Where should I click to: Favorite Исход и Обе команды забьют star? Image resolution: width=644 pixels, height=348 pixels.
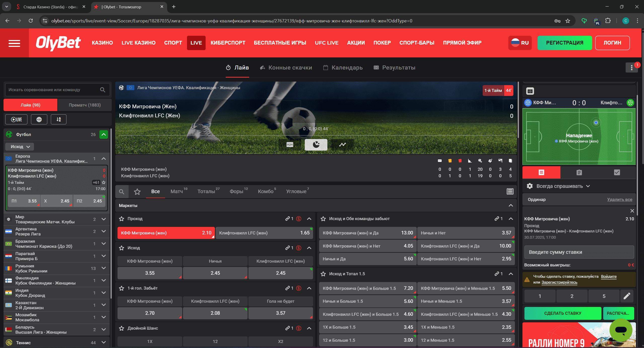[323, 219]
